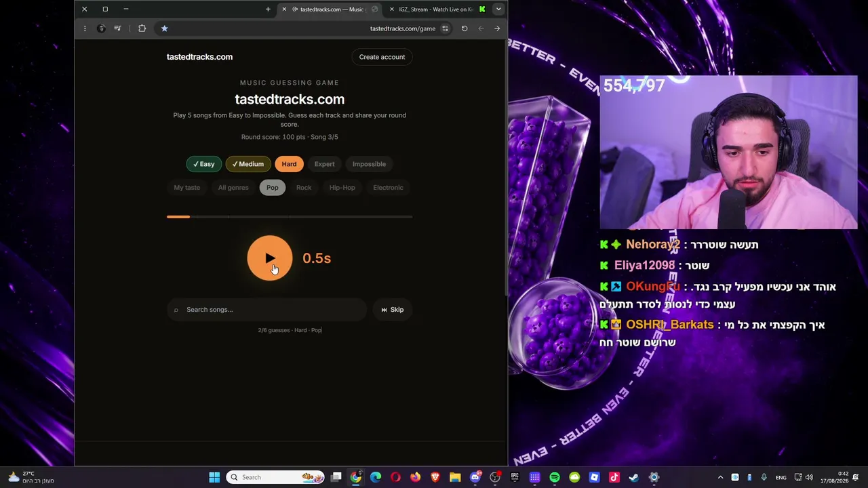The height and width of the screenshot is (488, 868).
Task: Switch genre filter to My taste
Action: tap(187, 188)
